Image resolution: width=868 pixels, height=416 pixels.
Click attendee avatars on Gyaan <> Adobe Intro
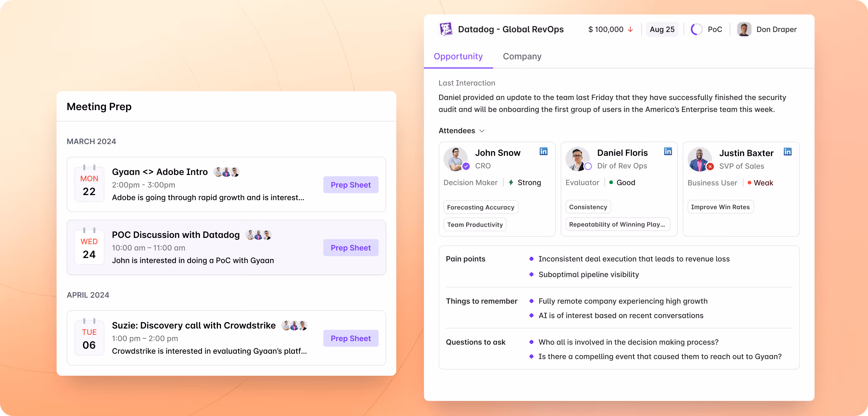(226, 172)
